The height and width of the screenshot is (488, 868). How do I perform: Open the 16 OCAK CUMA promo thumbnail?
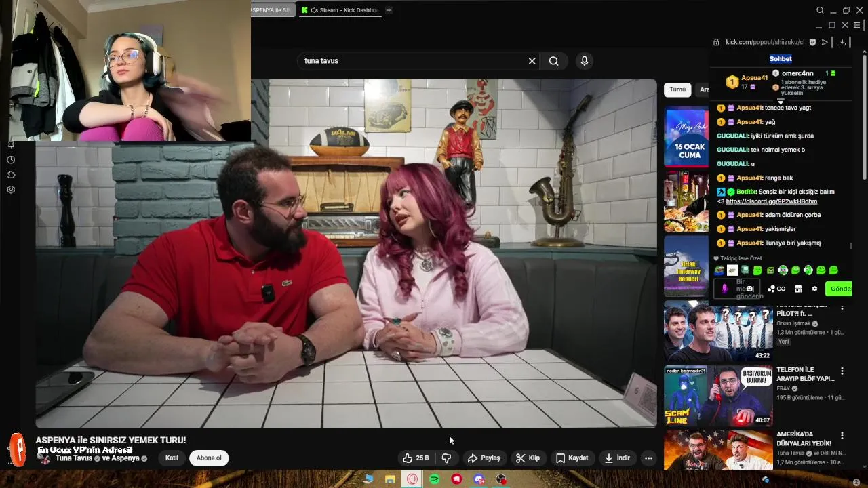[x=686, y=137]
